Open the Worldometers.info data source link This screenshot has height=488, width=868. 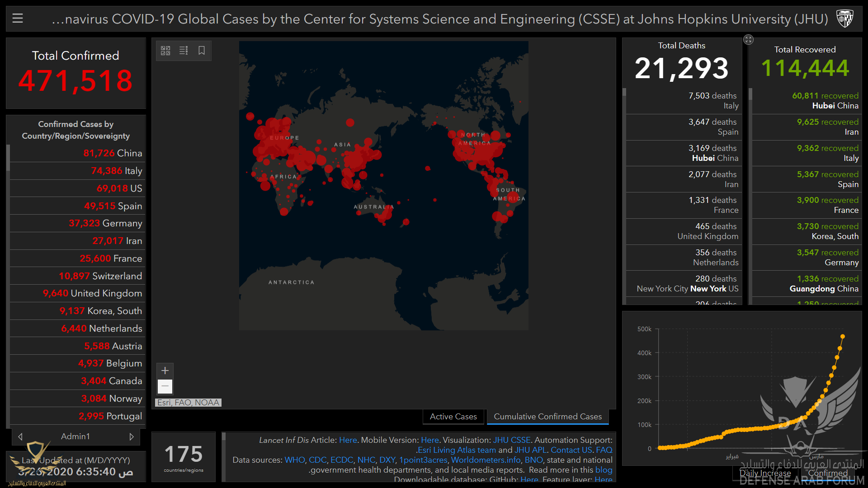[486, 460]
